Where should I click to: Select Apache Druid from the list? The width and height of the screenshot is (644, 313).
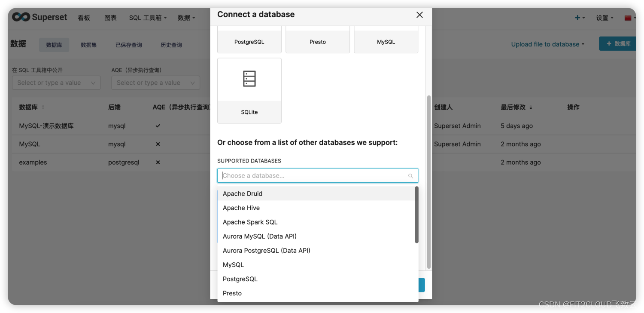tap(316, 193)
